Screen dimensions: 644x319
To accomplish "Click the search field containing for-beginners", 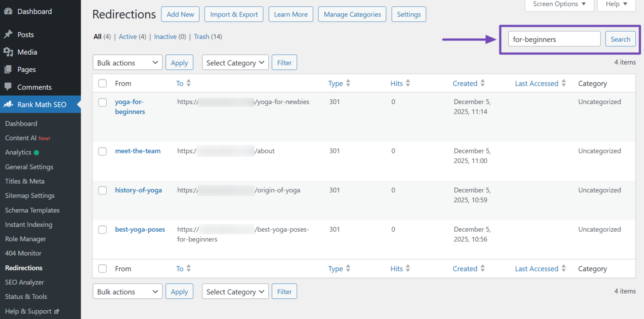I will point(554,39).
